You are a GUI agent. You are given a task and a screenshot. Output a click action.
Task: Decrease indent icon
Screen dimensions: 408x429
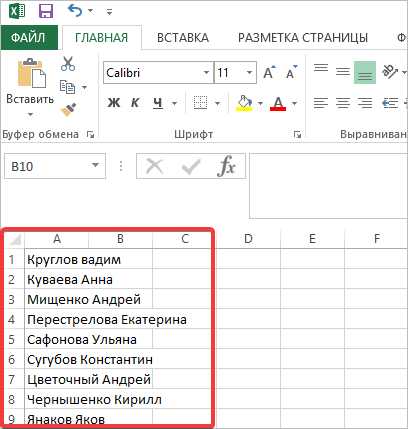tap(390, 103)
